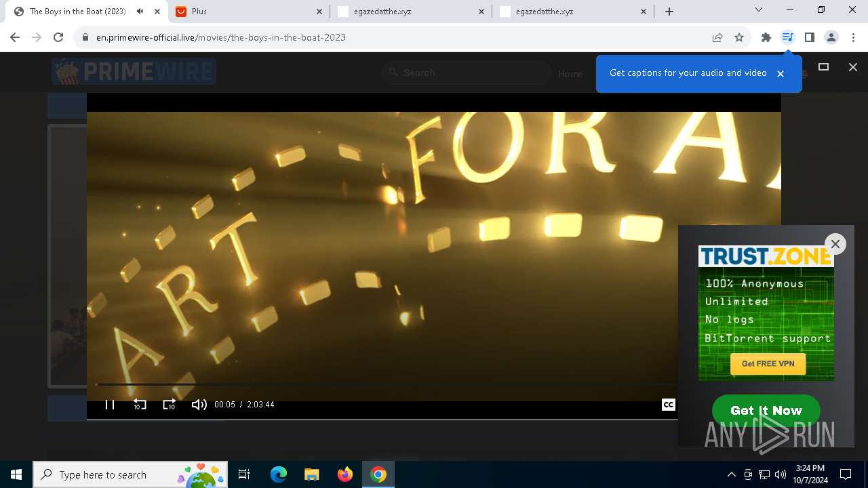Viewport: 868px width, 488px height.
Task: Open a new browser tab
Action: click(x=669, y=12)
